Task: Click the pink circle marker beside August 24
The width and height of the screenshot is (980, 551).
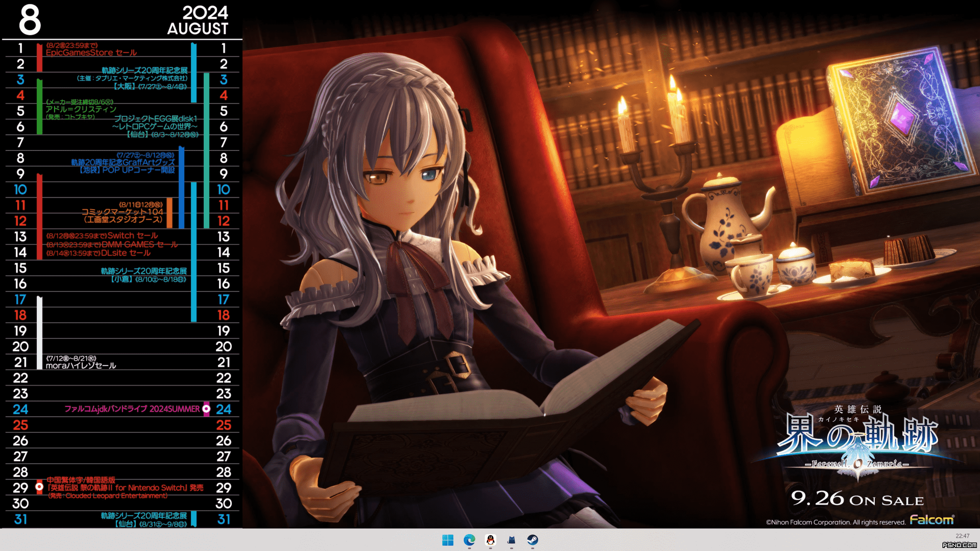Action: point(206,409)
